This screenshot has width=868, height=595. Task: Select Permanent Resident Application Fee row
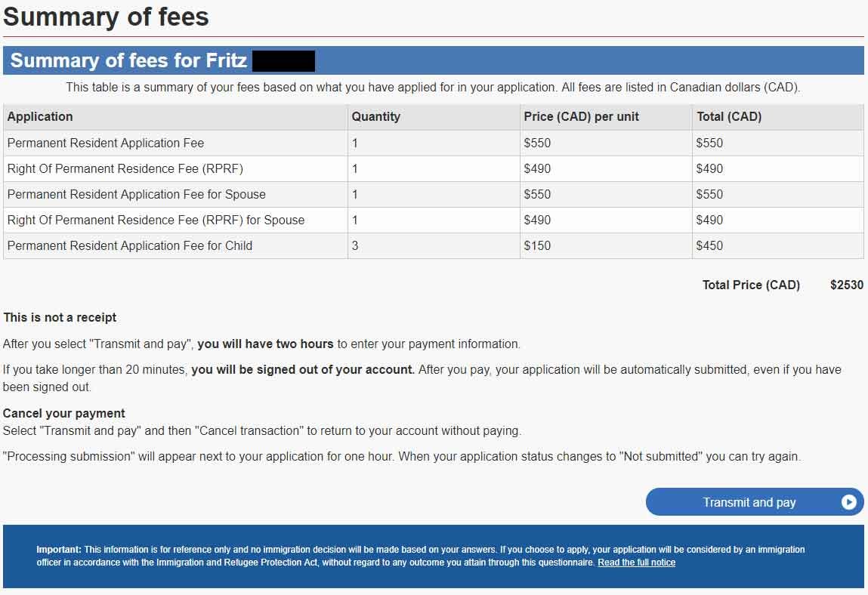[434, 143]
